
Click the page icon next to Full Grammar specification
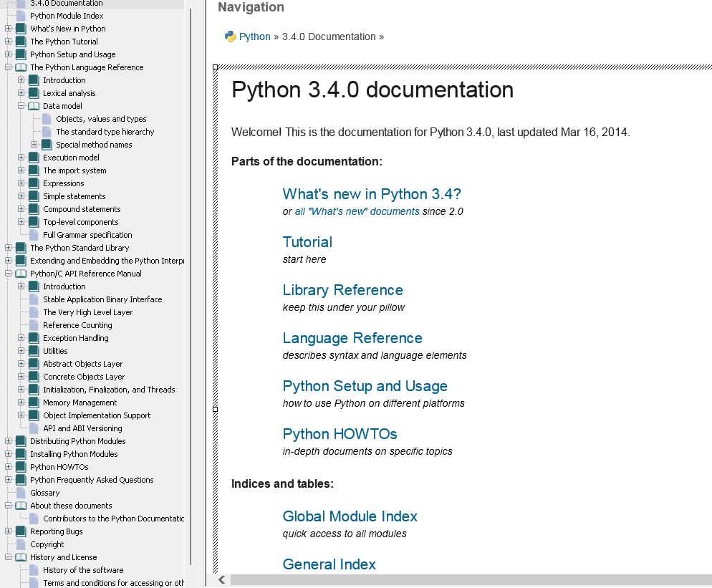[x=34, y=235]
